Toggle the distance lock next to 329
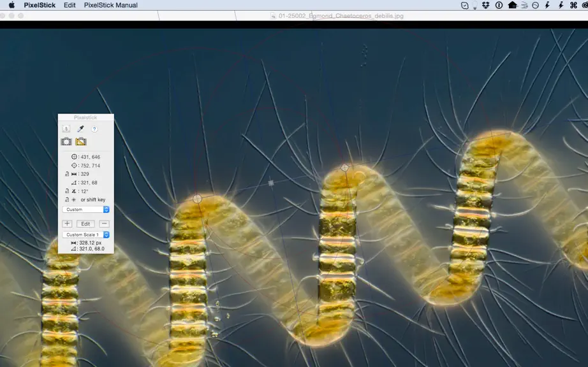This screenshot has width=588, height=367. (67, 174)
